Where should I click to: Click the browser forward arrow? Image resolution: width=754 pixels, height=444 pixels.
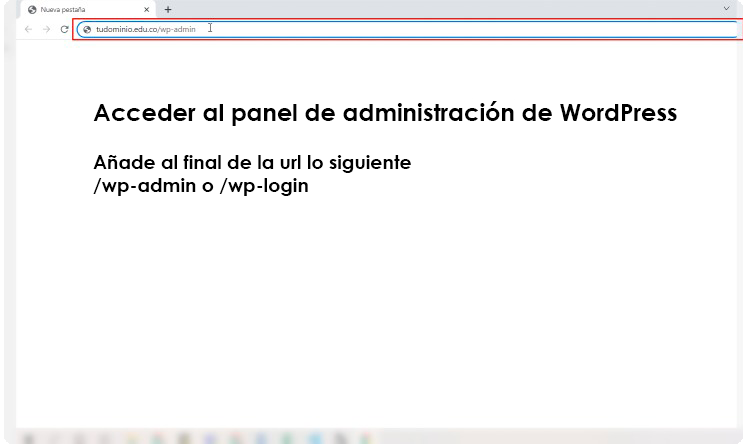[46, 29]
